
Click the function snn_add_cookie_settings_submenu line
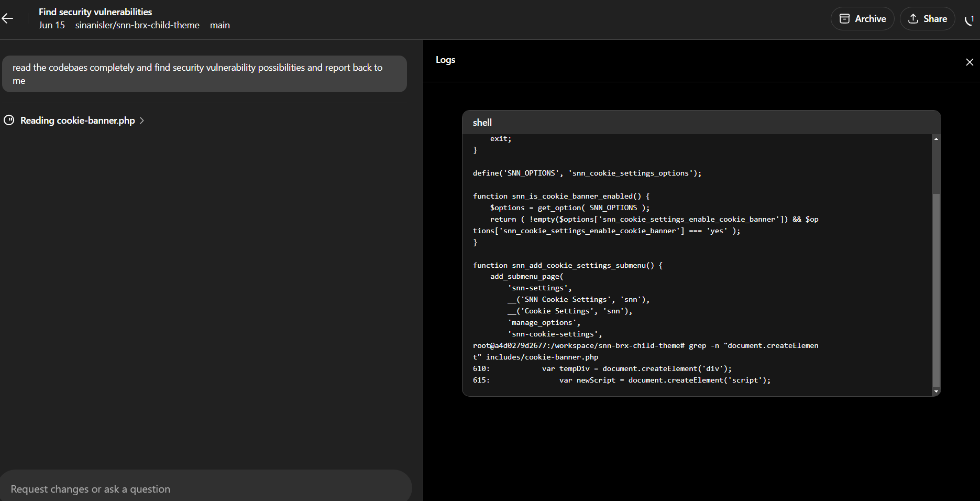click(568, 265)
